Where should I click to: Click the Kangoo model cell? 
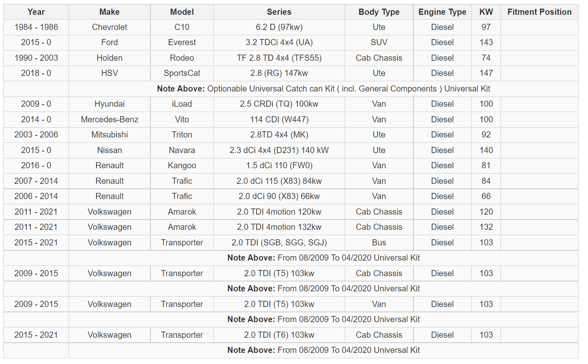coord(182,165)
